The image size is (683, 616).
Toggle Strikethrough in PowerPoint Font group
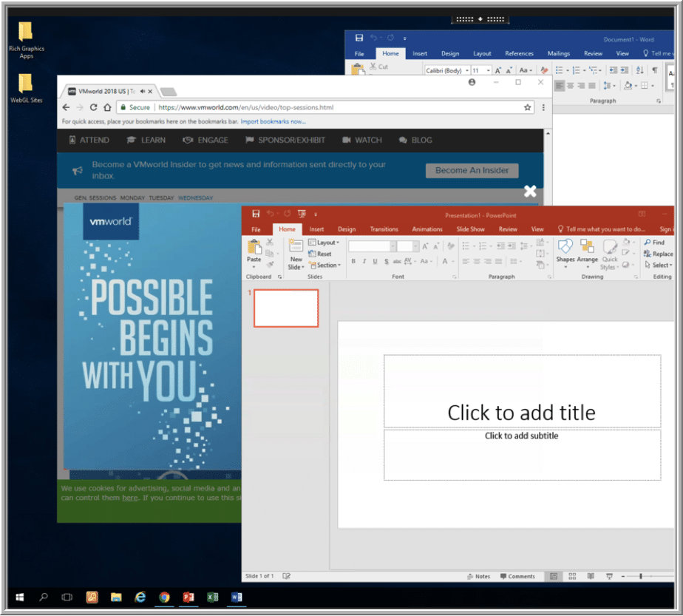pyautogui.click(x=397, y=261)
